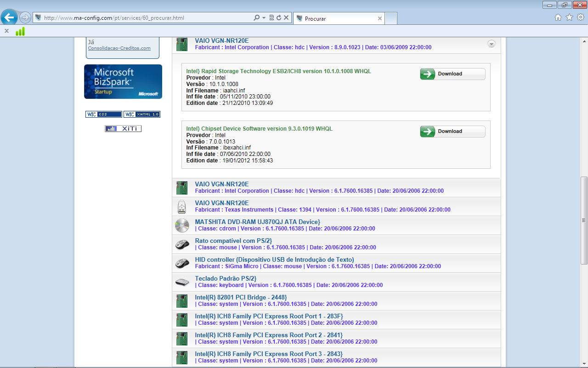Click the green signal bars toolbar icon
This screenshot has width=588, height=368.
point(20,31)
